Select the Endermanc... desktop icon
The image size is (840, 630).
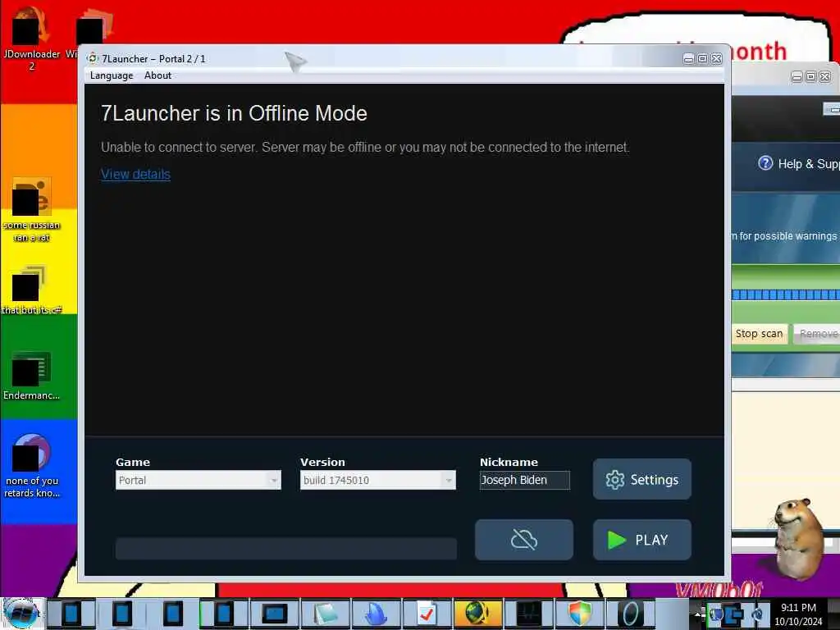click(x=31, y=375)
